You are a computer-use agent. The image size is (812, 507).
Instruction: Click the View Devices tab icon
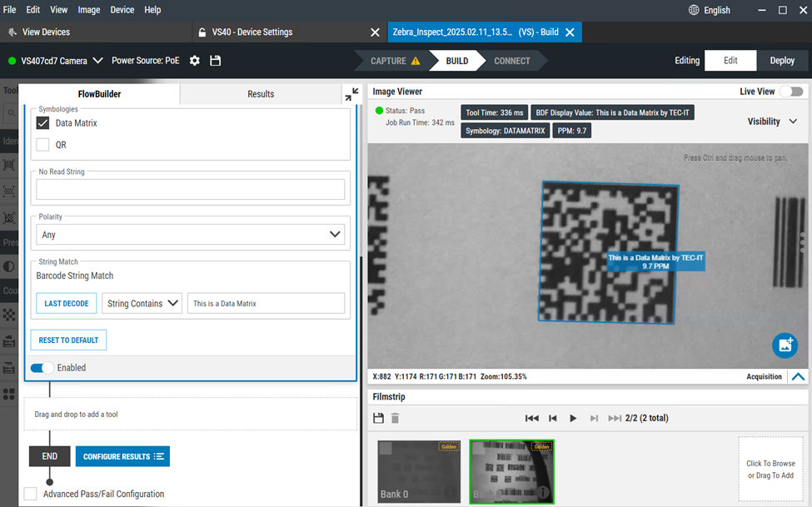click(12, 32)
